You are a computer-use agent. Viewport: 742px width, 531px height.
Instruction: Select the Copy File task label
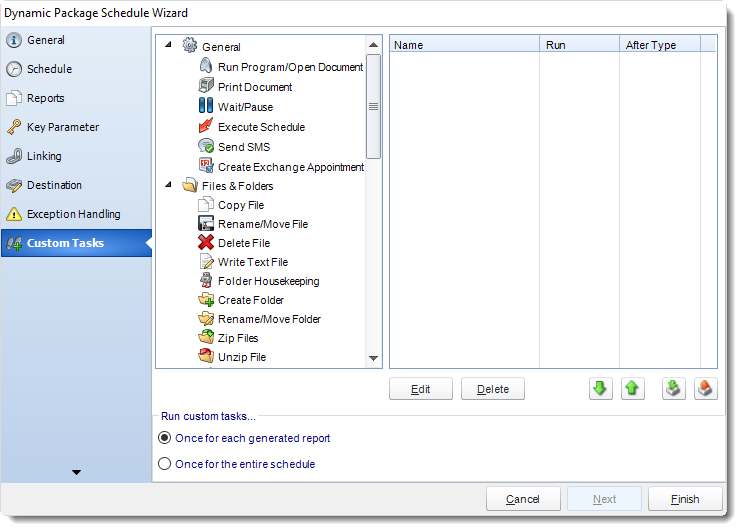click(241, 205)
